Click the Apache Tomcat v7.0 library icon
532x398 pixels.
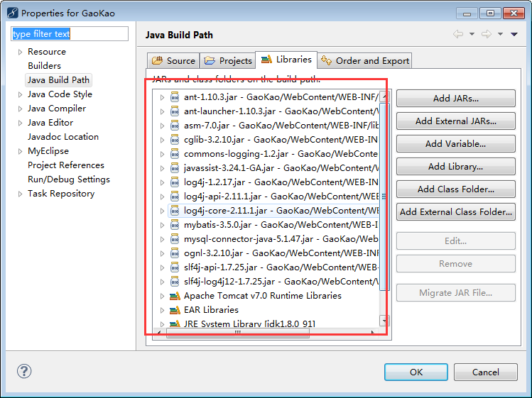point(175,296)
